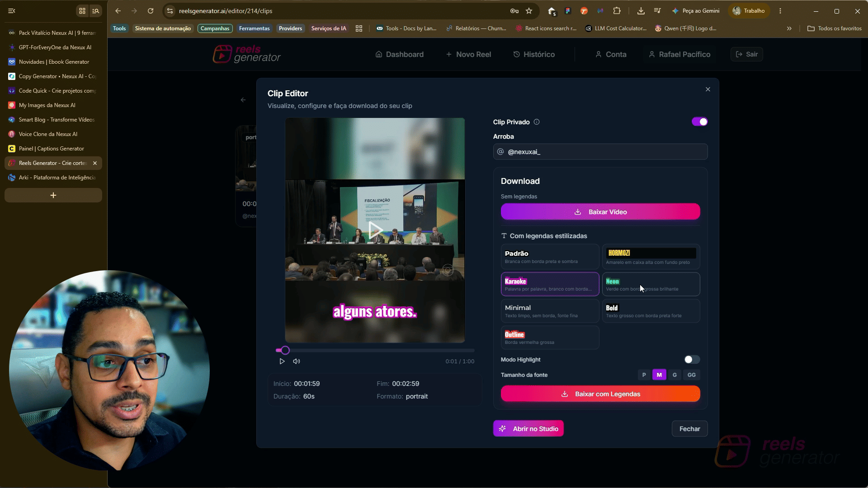Open a new tab with plus button
Screen dimensions: 868x488
(53, 195)
